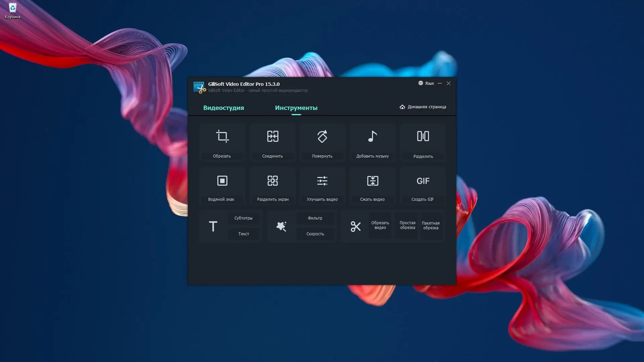The image size is (644, 362).
Task: Open the Split (Разделить) tool icon
Action: (x=423, y=136)
